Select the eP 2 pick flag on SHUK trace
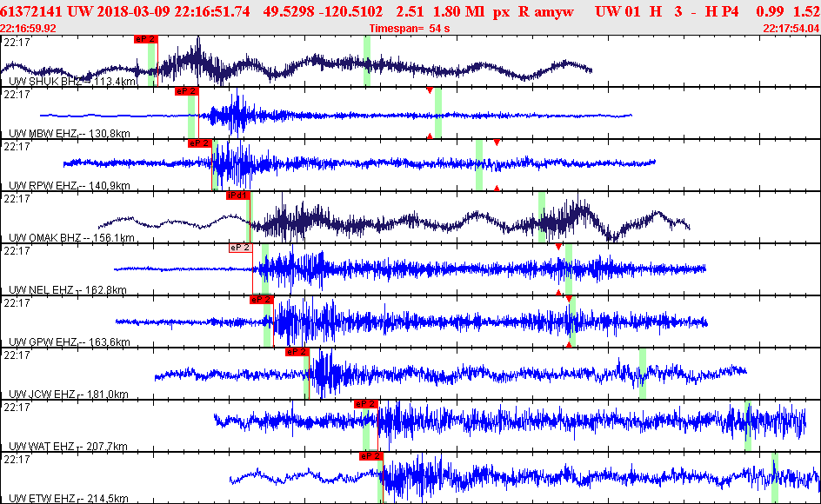Image resolution: width=821 pixels, height=504 pixels. 145,39
